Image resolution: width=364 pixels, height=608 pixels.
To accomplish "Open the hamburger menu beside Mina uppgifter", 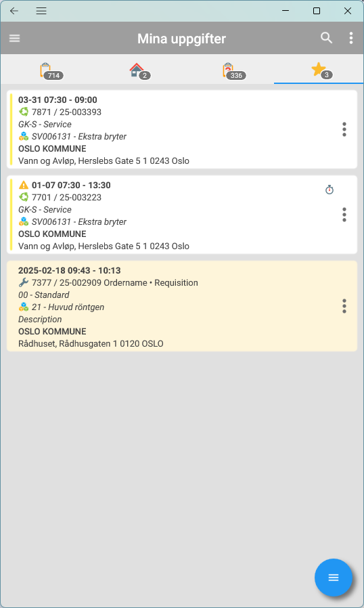I will coord(15,38).
